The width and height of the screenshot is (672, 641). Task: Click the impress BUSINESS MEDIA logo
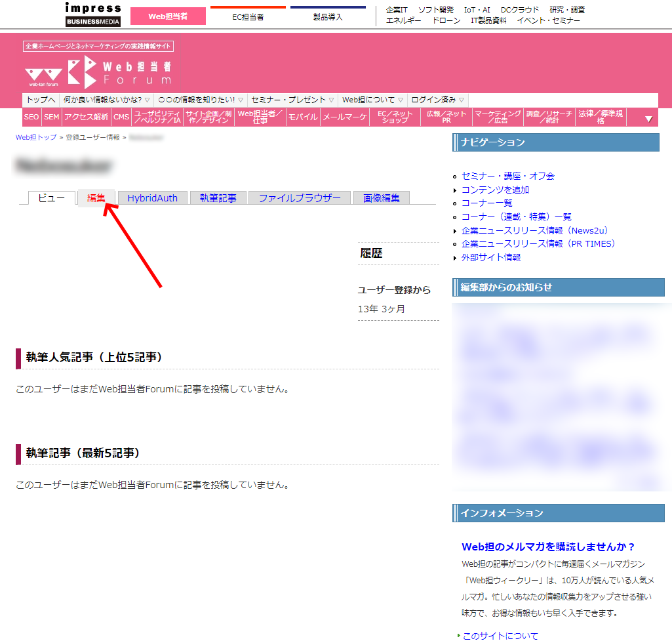click(x=93, y=15)
